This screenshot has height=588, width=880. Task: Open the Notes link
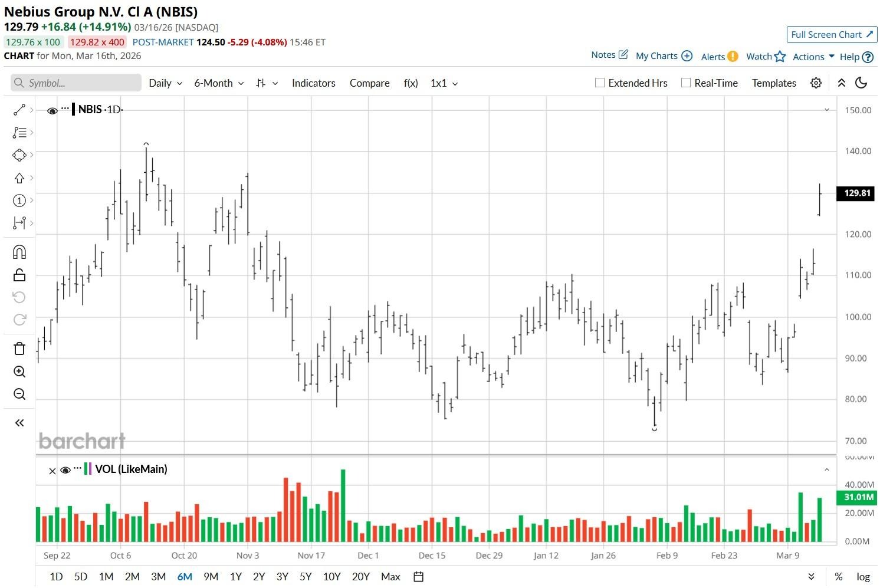pyautogui.click(x=603, y=55)
